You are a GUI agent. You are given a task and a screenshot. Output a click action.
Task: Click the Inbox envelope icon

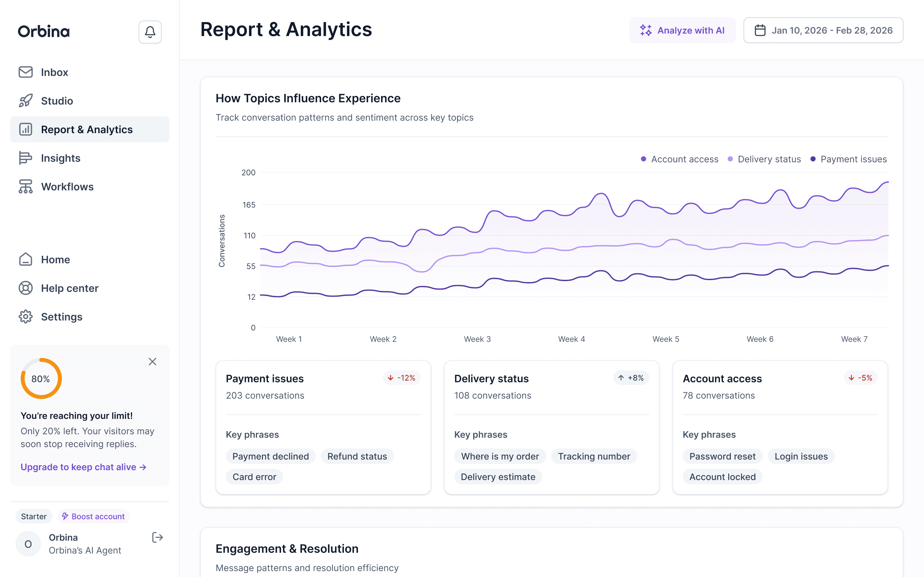(x=26, y=72)
